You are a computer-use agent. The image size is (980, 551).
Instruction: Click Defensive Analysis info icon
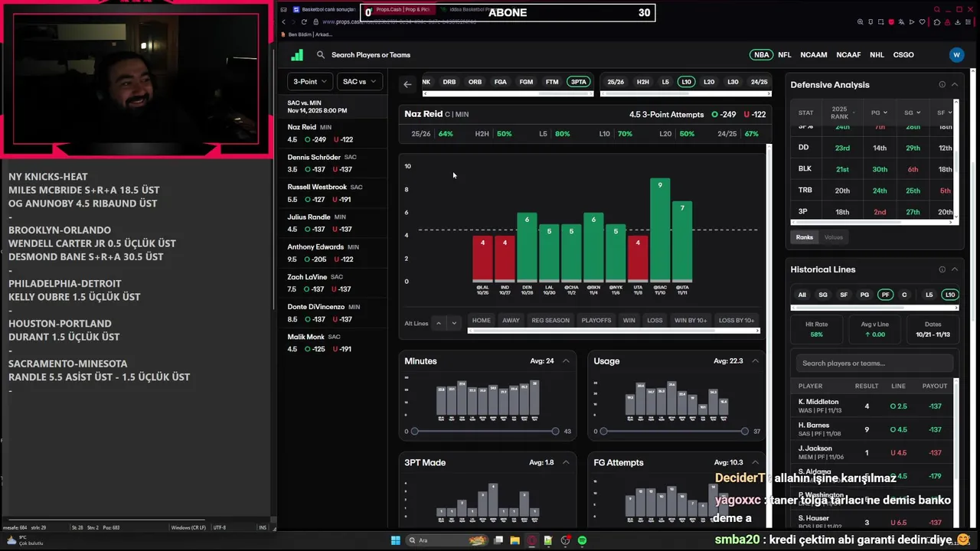tap(942, 84)
